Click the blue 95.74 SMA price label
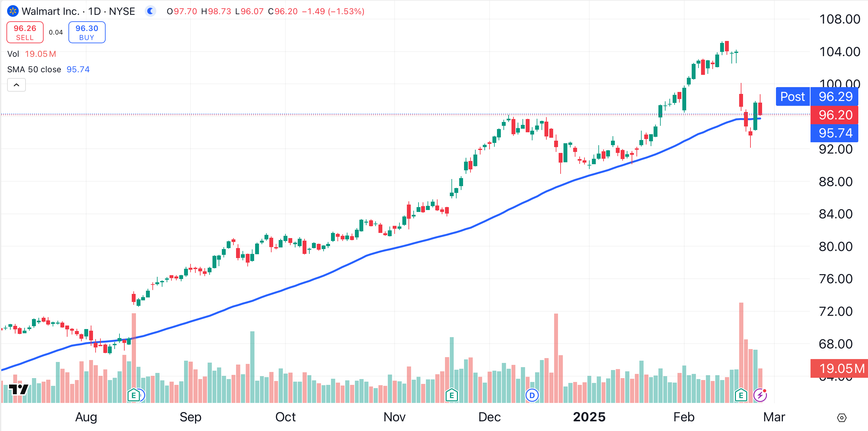 click(x=835, y=133)
